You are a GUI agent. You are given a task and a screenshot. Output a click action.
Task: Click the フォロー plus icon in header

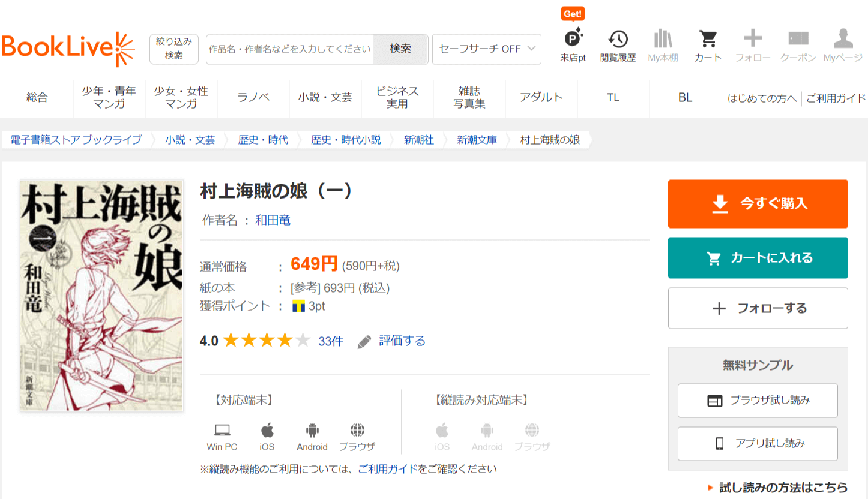point(753,40)
